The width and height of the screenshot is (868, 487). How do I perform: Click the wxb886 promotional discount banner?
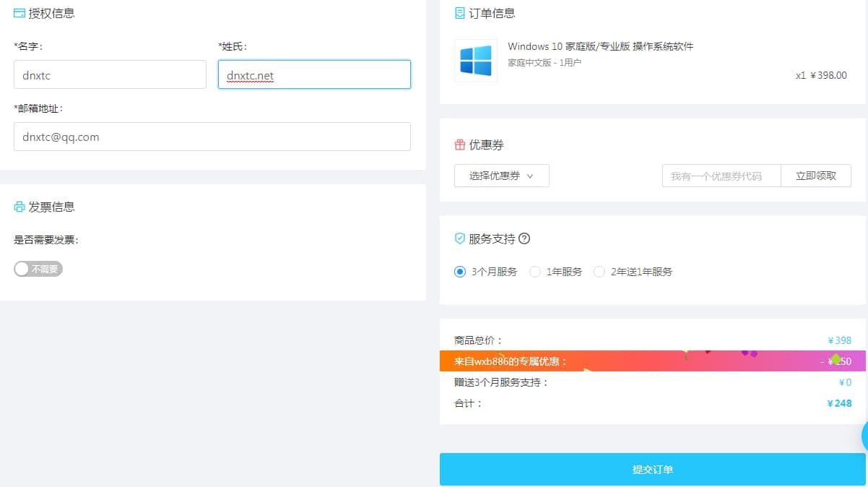pos(651,361)
